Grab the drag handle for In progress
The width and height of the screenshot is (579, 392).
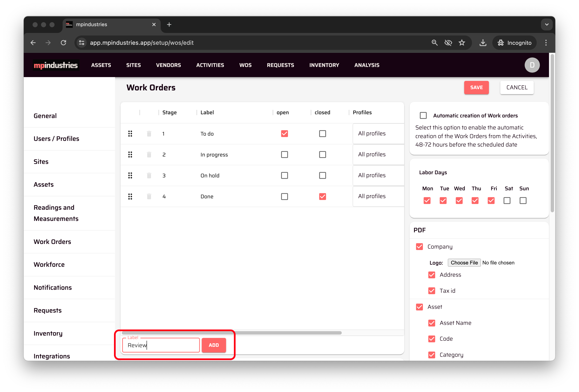(130, 155)
